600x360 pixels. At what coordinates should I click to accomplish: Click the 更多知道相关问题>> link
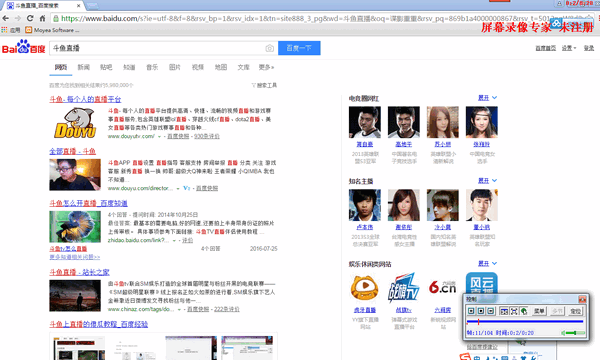pyautogui.click(x=75, y=257)
